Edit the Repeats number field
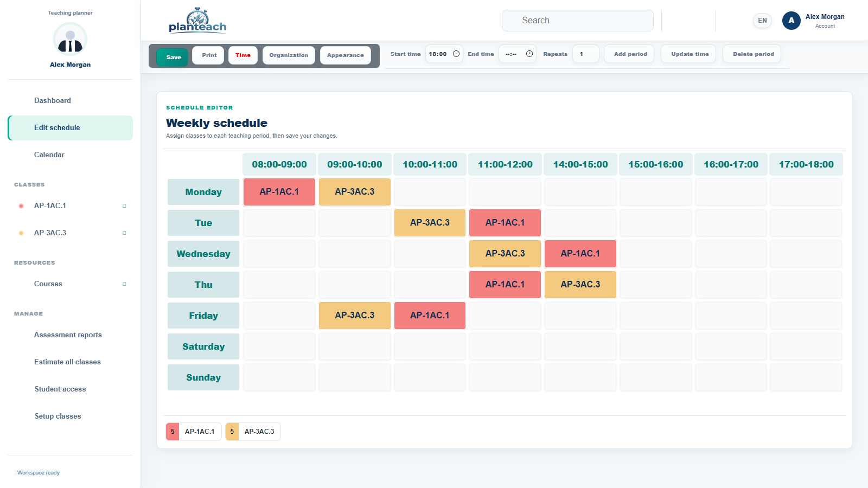Viewport: 868px width, 488px height. tap(586, 54)
